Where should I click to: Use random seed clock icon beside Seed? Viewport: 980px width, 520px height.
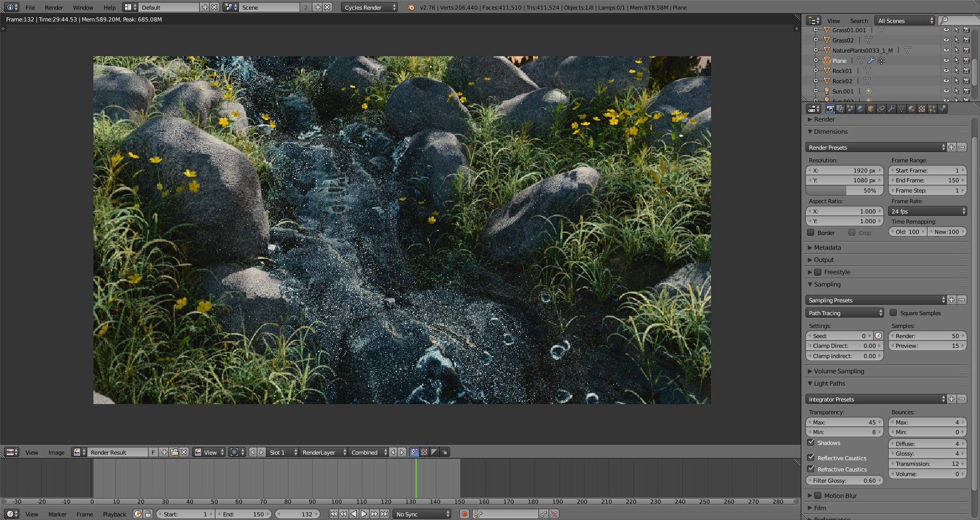pyautogui.click(x=878, y=336)
